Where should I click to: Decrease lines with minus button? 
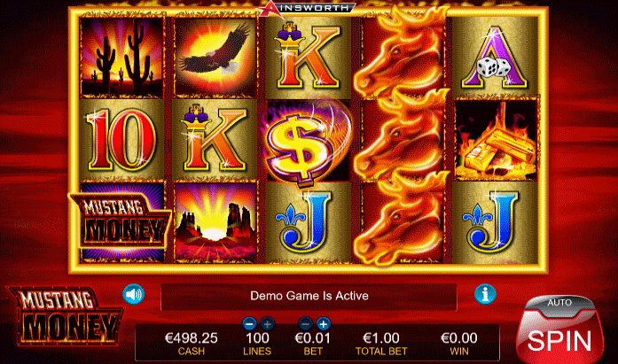(x=249, y=324)
